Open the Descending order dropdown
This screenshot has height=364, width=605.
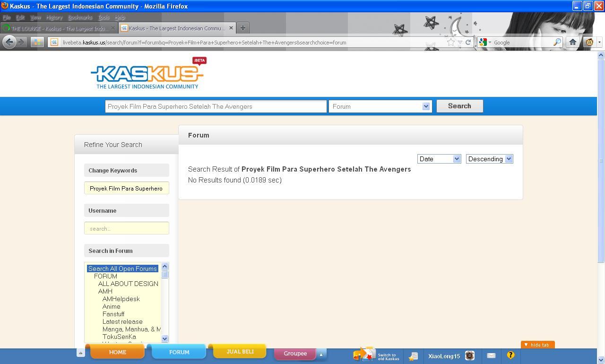(489, 159)
